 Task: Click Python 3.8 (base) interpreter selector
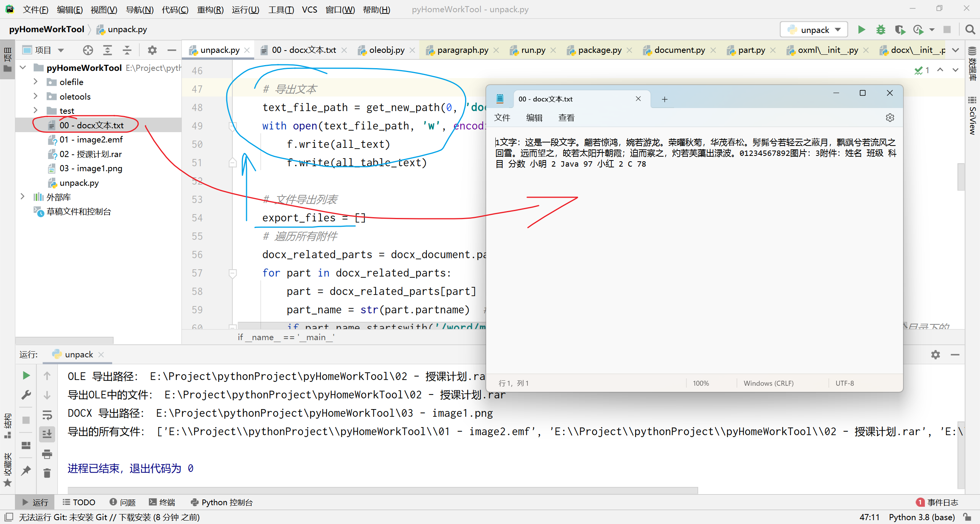pos(922,517)
